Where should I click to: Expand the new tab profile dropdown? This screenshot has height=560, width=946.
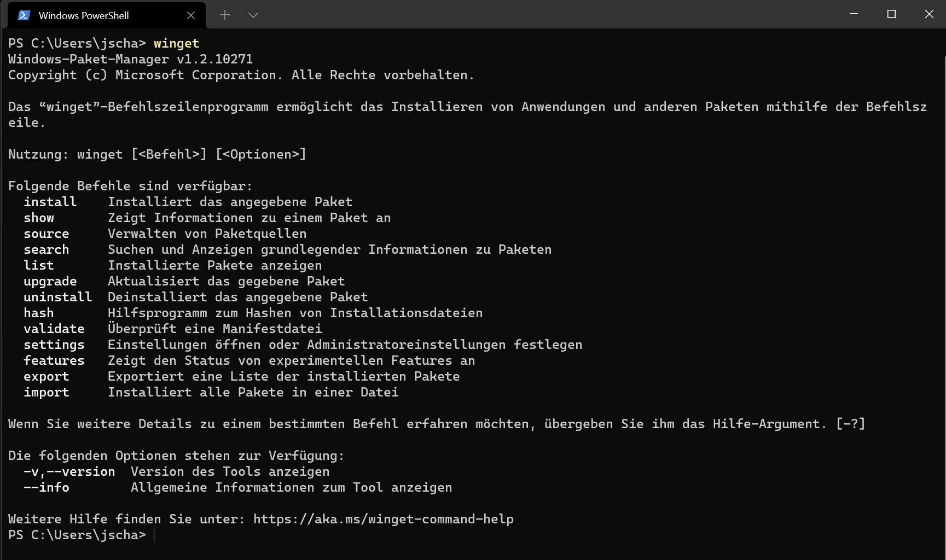coord(253,15)
